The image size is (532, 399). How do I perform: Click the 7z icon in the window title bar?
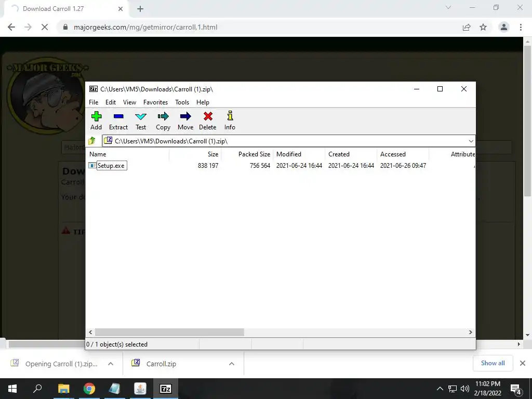(94, 89)
